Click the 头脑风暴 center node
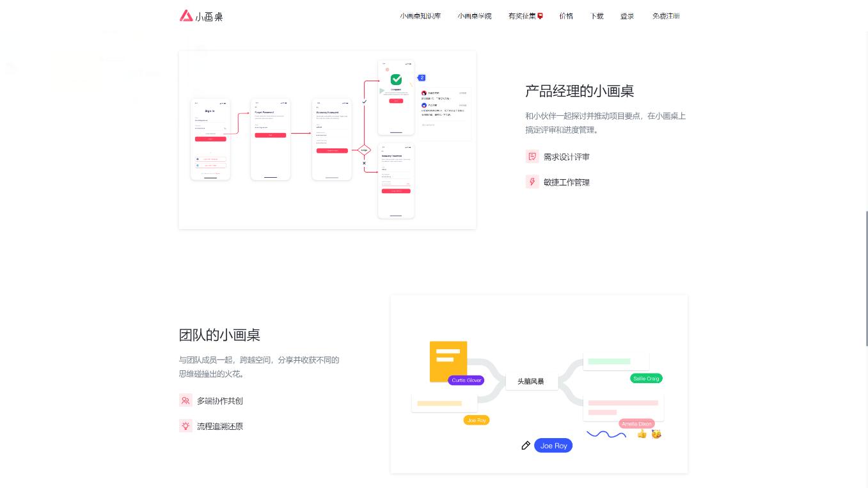 coord(531,382)
